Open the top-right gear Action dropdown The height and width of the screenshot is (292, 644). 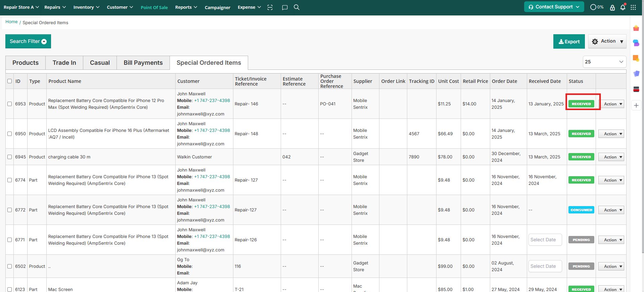click(x=607, y=41)
